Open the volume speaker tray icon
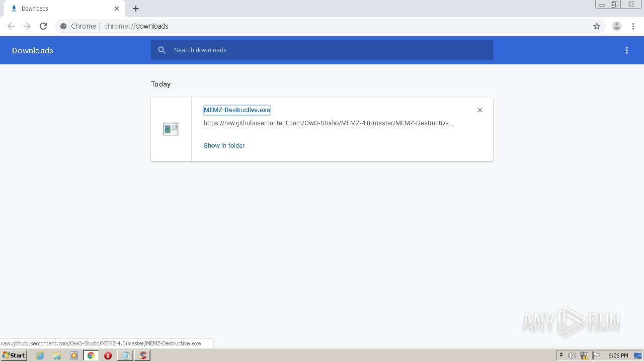 [x=572, y=355]
